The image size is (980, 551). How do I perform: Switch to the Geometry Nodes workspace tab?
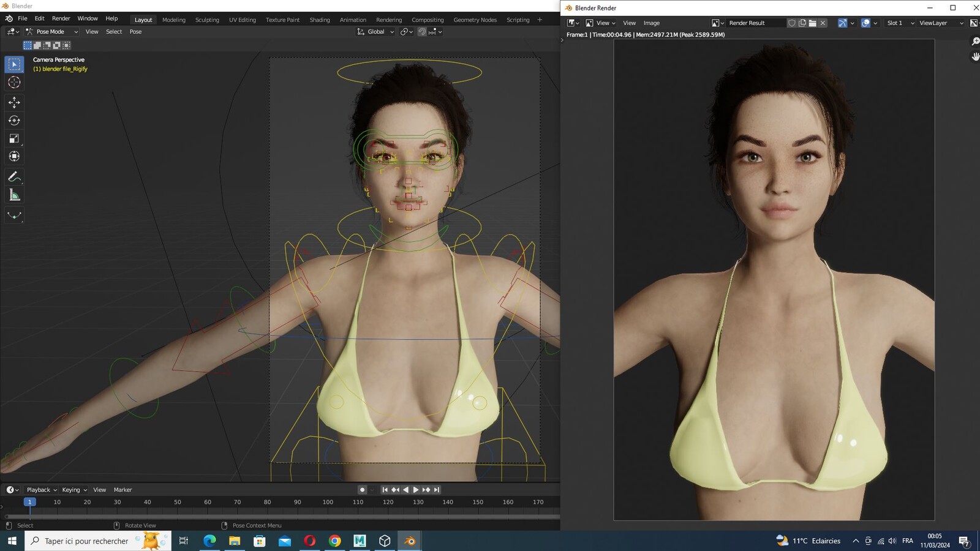[x=475, y=20]
